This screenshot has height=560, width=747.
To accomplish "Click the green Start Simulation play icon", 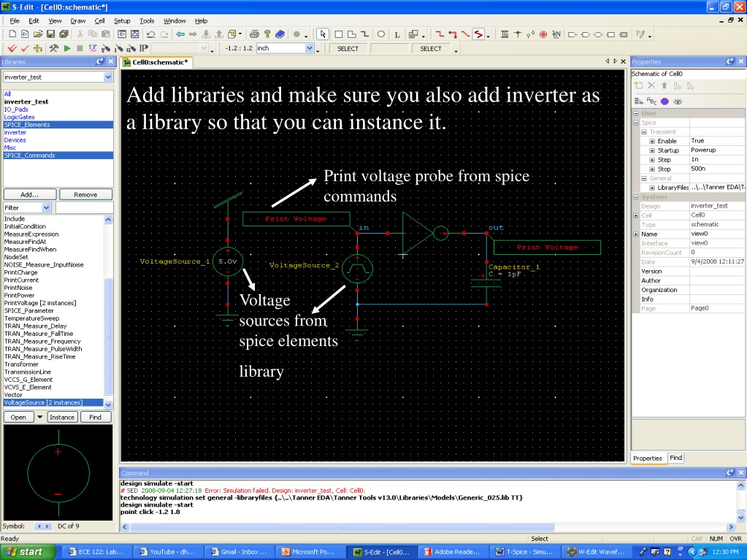I will click(67, 48).
